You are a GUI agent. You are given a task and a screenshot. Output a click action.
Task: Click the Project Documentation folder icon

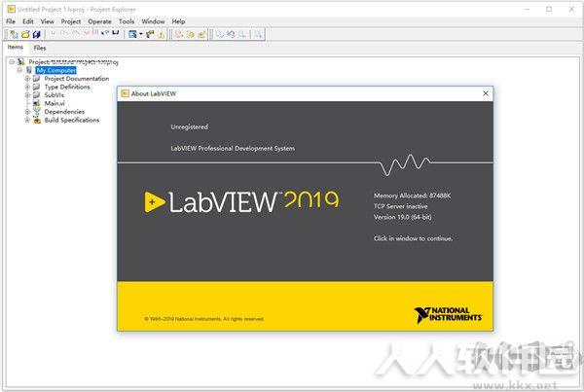click(37, 79)
